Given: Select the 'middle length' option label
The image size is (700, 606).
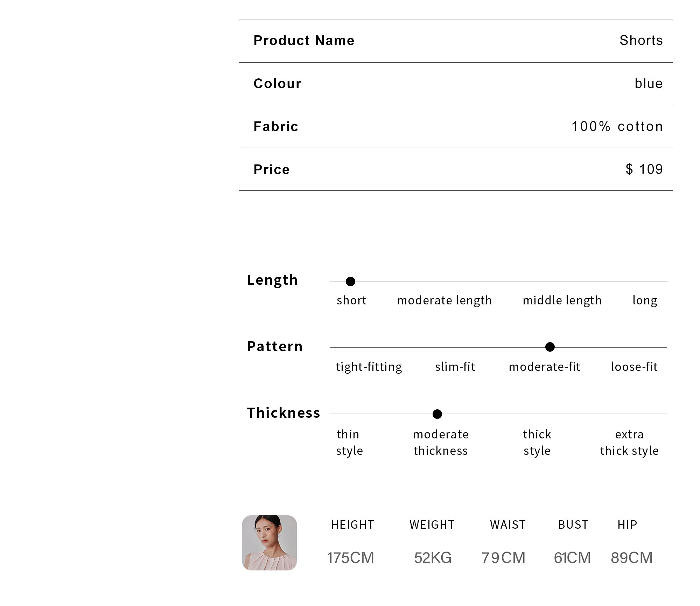Looking at the screenshot, I should pos(562,300).
